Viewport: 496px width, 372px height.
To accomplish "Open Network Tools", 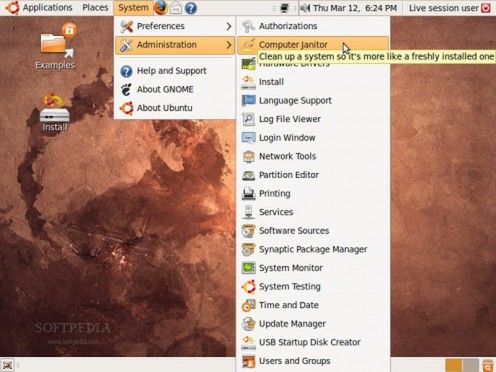I will pyautogui.click(x=313, y=156).
